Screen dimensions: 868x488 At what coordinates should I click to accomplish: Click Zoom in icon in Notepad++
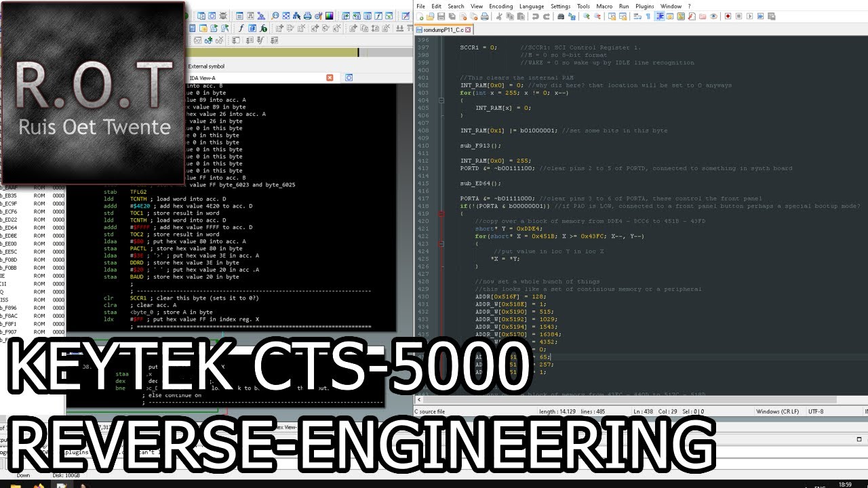pos(587,16)
